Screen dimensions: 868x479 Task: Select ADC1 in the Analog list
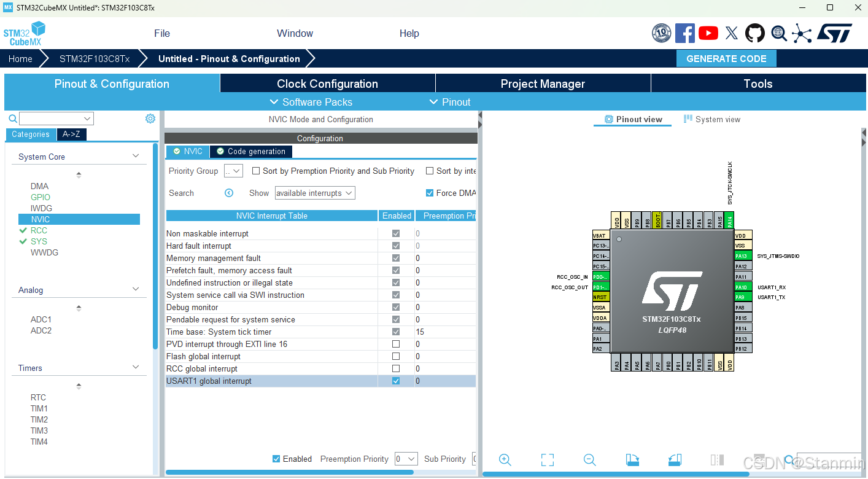[x=41, y=319]
